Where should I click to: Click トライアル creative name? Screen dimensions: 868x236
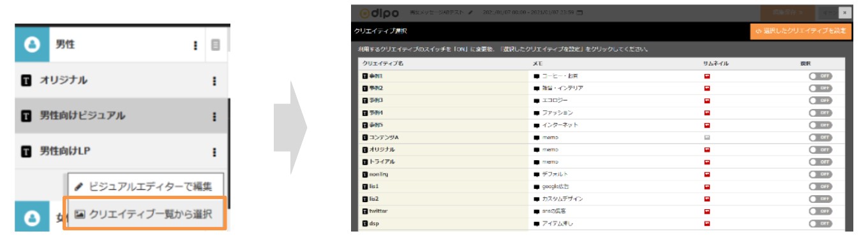pyautogui.click(x=382, y=162)
